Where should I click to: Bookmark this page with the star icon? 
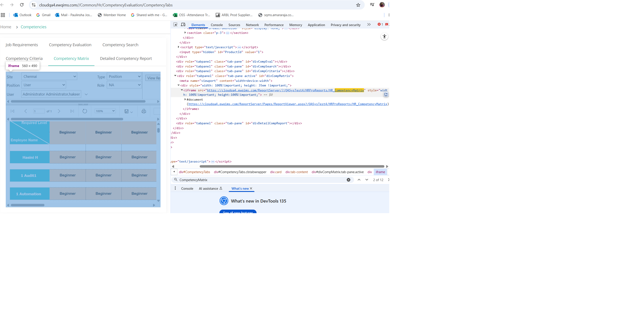coord(358,5)
